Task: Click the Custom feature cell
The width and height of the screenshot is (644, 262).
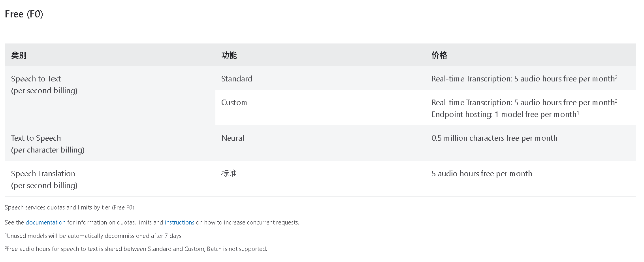Action: pos(320,107)
